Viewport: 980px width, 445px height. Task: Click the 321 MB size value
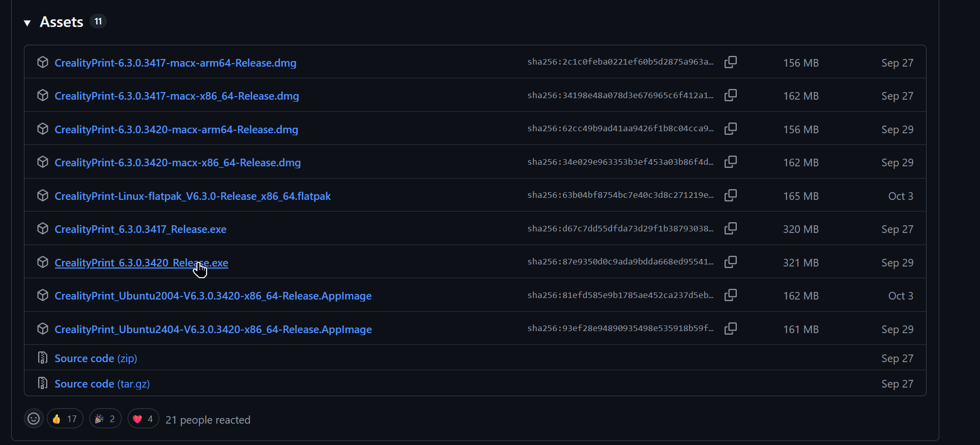click(801, 263)
